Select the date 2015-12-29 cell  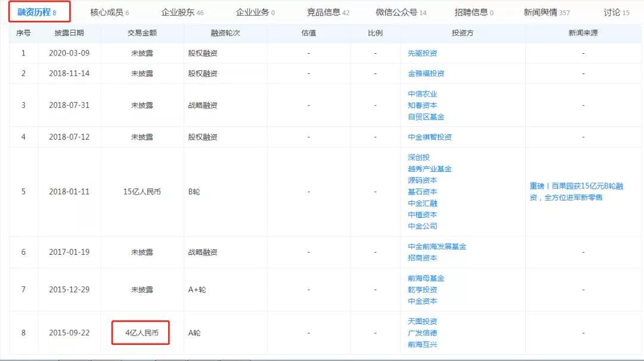click(x=69, y=289)
